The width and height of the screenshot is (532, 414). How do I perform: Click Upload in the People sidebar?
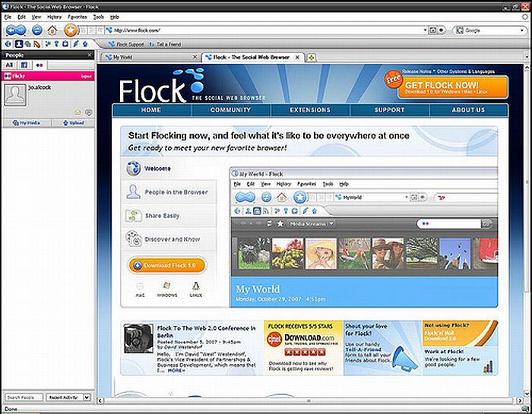point(74,123)
